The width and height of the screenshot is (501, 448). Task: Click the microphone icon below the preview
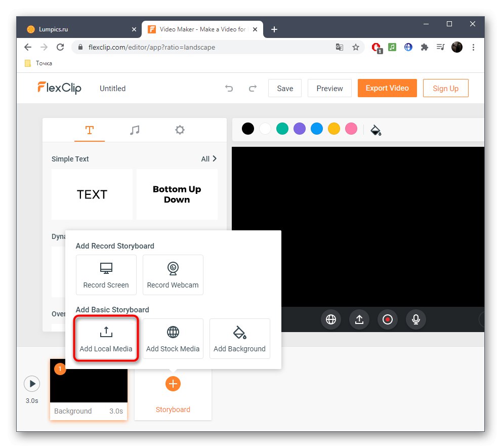coord(415,319)
